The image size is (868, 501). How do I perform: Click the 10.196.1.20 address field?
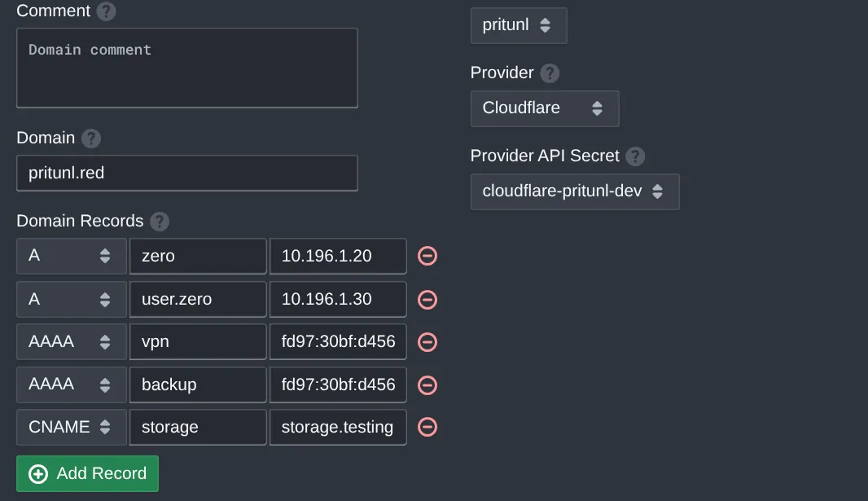click(x=337, y=256)
